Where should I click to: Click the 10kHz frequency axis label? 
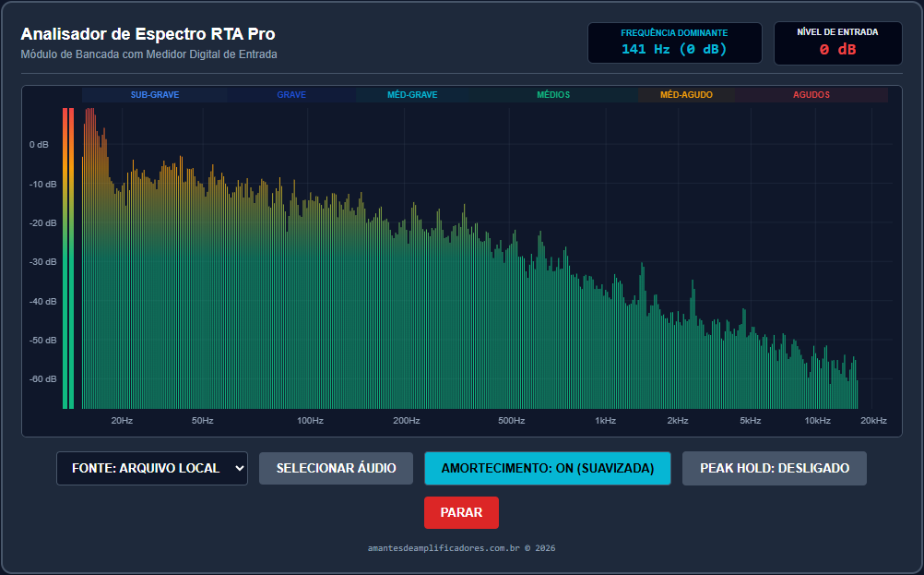817,421
